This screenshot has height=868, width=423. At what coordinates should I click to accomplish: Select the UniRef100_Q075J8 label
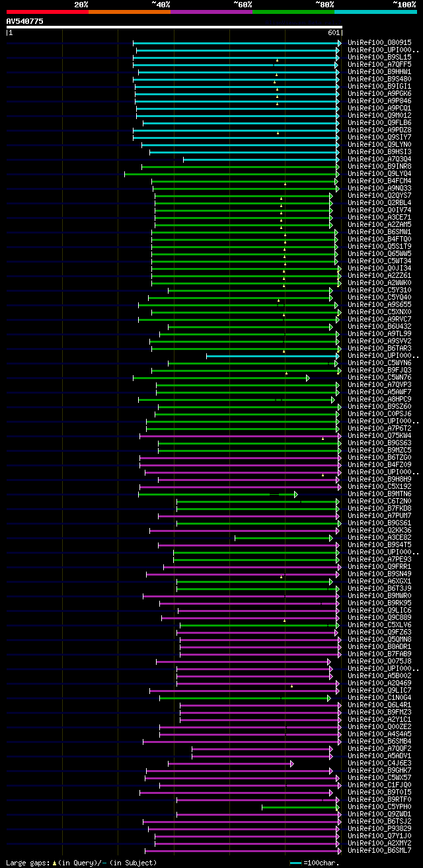[379, 661]
